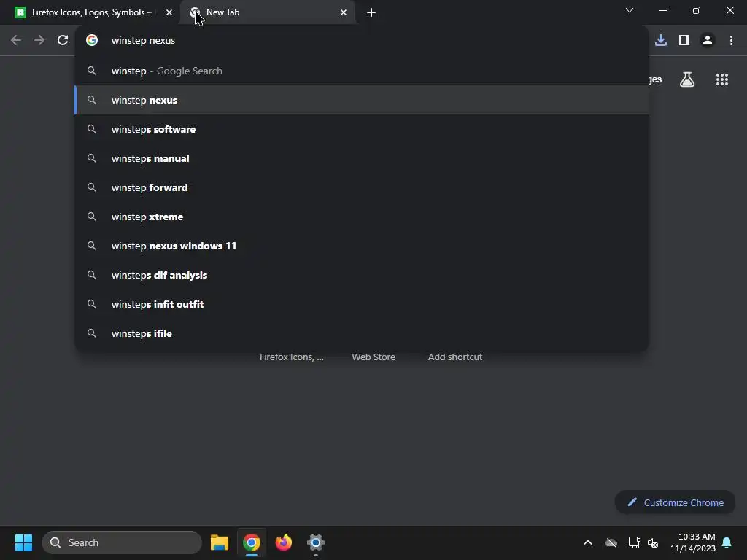Open the tab search chevron
The height and width of the screenshot is (560, 747).
(630, 10)
